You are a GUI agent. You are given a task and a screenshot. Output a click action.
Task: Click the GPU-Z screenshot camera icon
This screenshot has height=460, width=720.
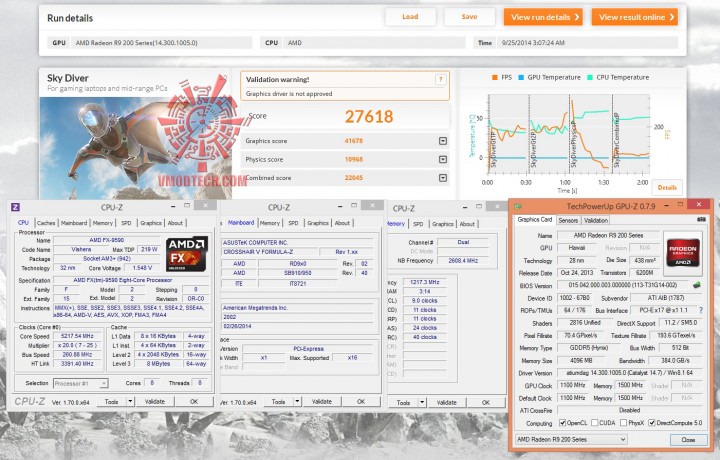[x=701, y=219]
